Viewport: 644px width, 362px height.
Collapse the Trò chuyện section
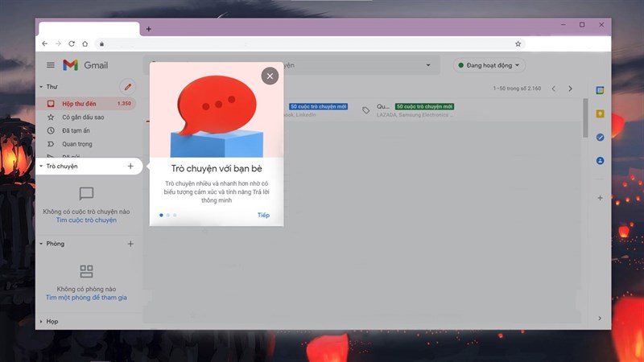click(41, 167)
